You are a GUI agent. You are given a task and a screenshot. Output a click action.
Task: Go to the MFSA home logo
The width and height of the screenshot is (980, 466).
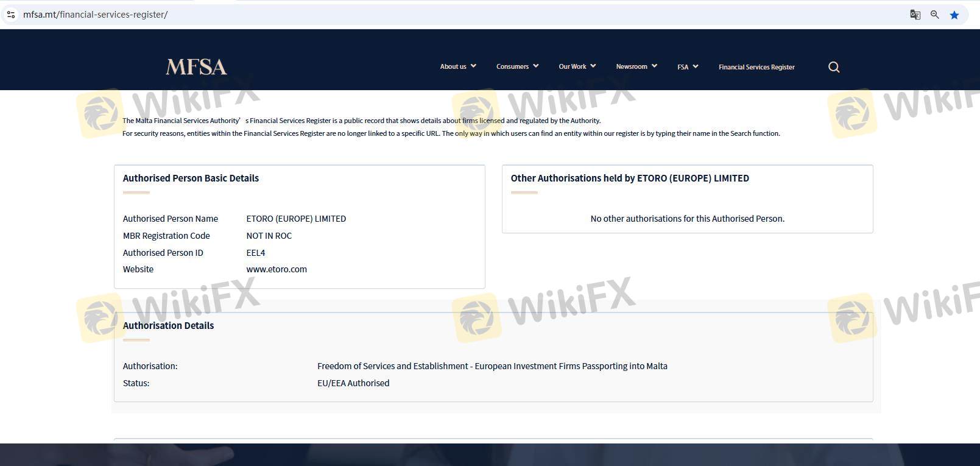196,66
